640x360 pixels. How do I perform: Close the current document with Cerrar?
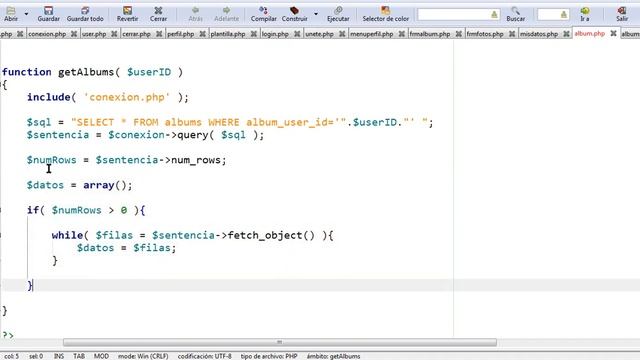point(158,14)
